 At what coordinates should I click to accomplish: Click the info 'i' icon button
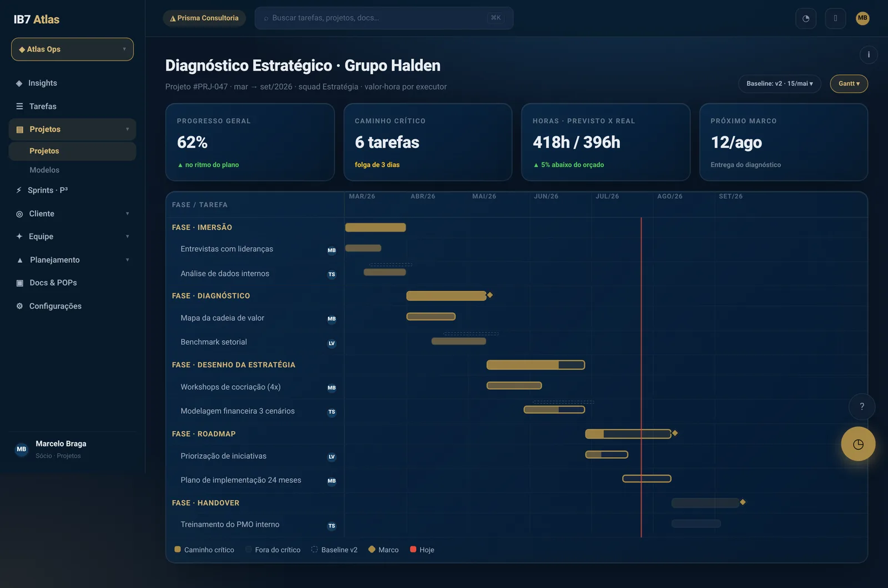(869, 54)
